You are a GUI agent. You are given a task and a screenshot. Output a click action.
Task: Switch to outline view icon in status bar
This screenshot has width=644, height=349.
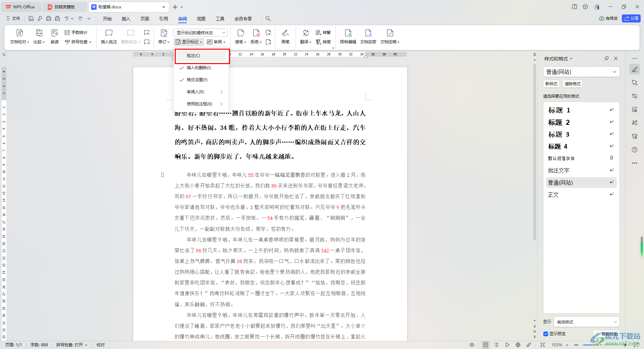[496, 345]
